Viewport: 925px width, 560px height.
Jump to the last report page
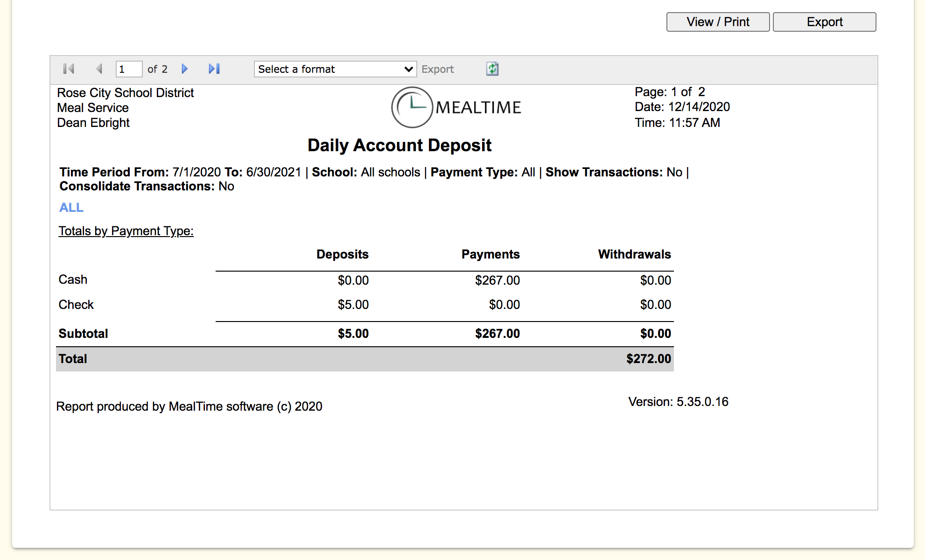pos(214,69)
